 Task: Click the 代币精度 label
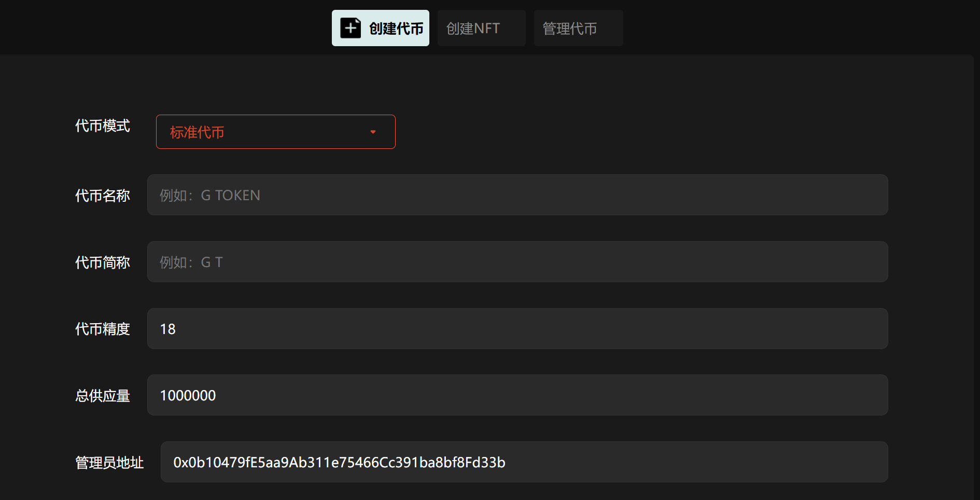(103, 329)
